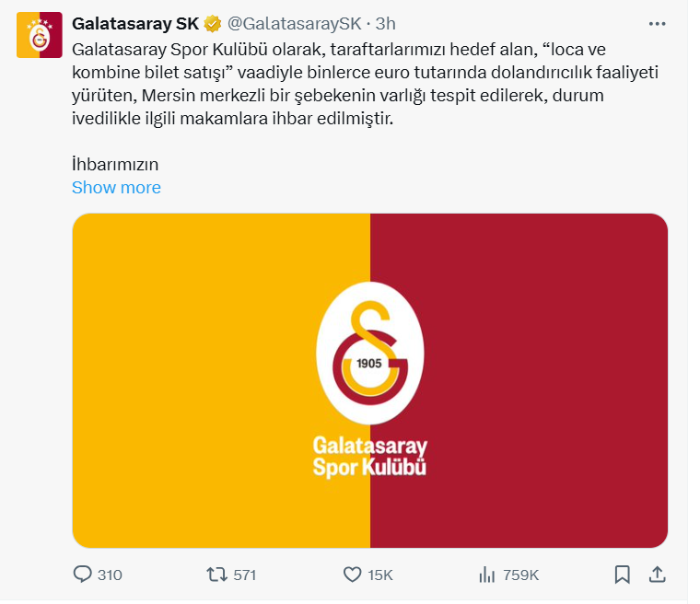The height and width of the screenshot is (604, 700).
Task: Click the reply speech bubble icon
Action: click(83, 575)
